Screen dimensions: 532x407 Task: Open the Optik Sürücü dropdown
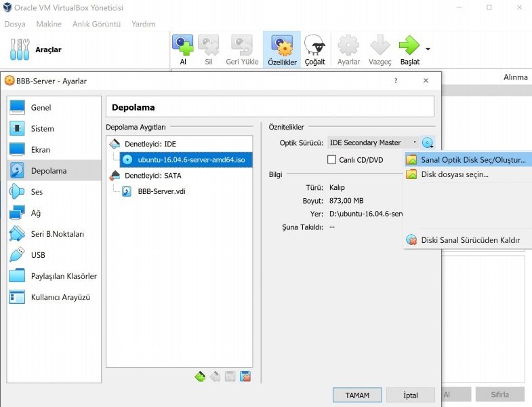point(373,142)
